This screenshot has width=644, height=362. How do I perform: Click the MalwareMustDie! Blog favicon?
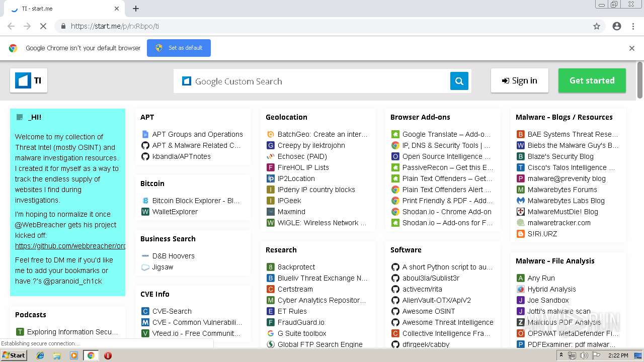[x=521, y=212]
